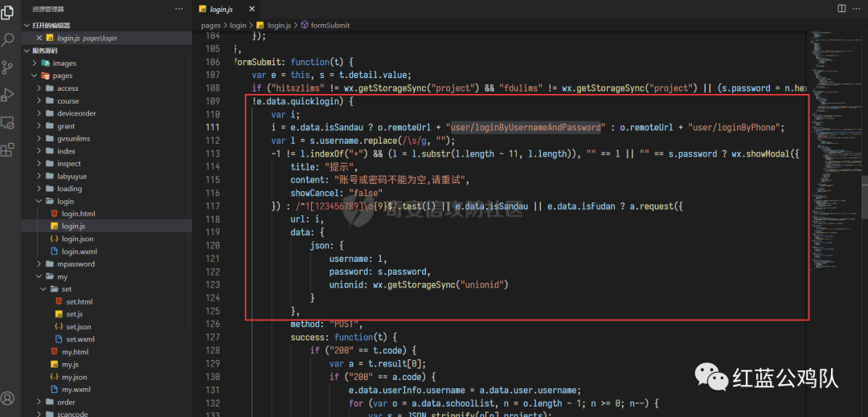This screenshot has width=868, height=417.
Task: Click the split editor icon
Action: [841, 8]
